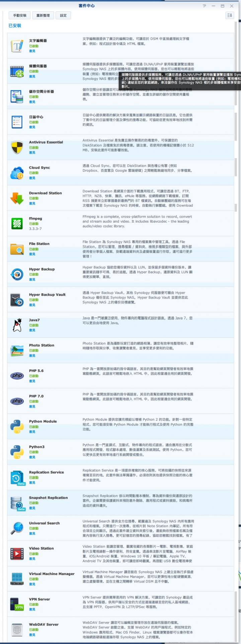Select the Universal Search magnifier icon
The width and height of the screenshot is (241, 644).
click(x=17, y=528)
